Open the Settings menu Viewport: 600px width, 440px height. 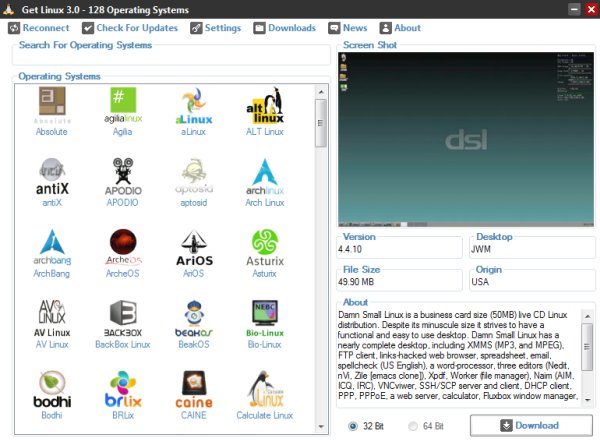point(216,28)
